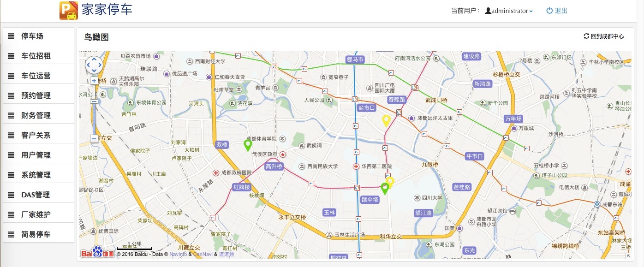
Task: Click the Baidu map logo
Action: (97, 252)
